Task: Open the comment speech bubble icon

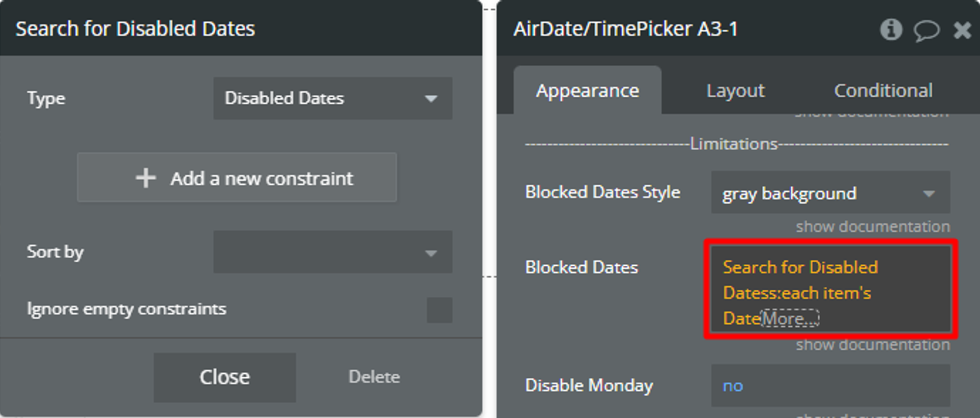Action: [926, 30]
